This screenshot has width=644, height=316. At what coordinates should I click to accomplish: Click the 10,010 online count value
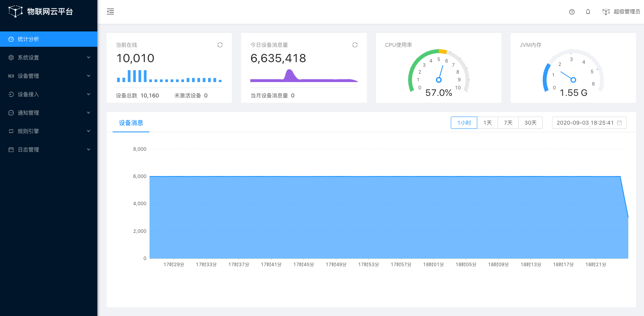pos(135,58)
